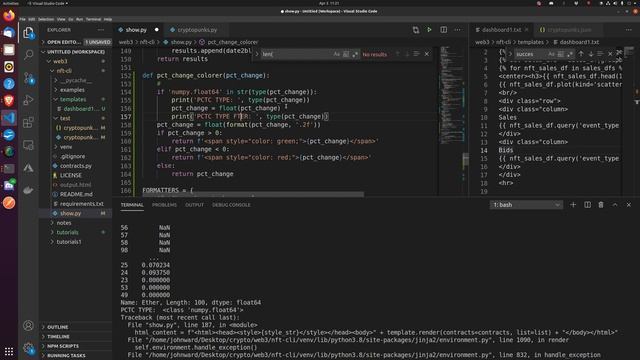Open the Run and Debug view
Screen dimensions: 640x360
(29, 100)
